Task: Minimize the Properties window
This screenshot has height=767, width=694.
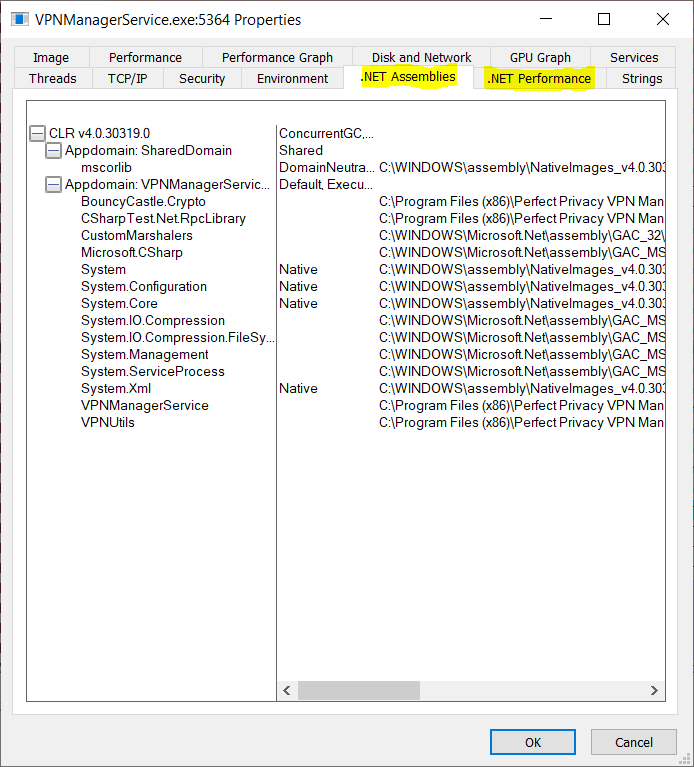Action: coord(546,19)
